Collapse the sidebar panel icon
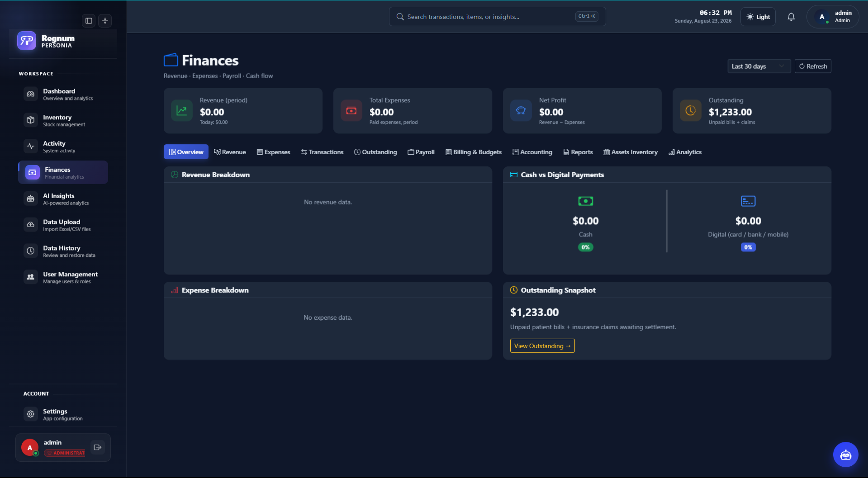Screen dimensions: 868x478 (x=89, y=20)
